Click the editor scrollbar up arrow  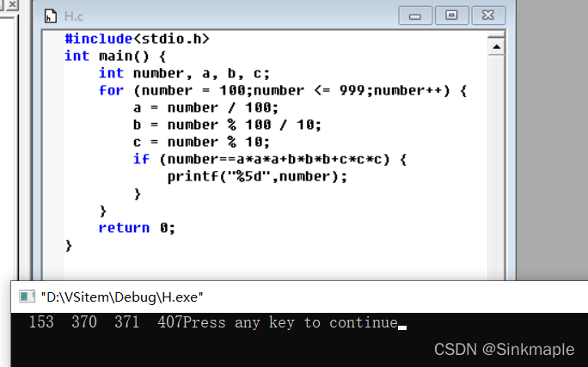point(497,47)
